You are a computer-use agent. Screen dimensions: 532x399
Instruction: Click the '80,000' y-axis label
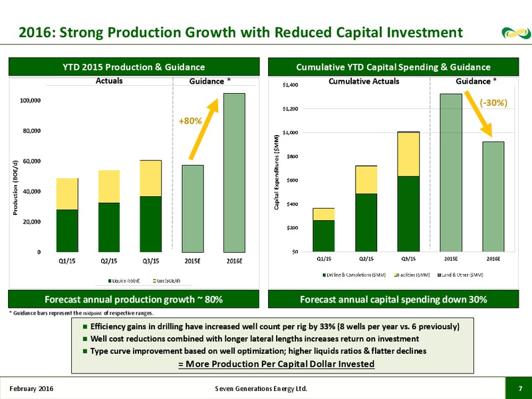tap(32, 131)
